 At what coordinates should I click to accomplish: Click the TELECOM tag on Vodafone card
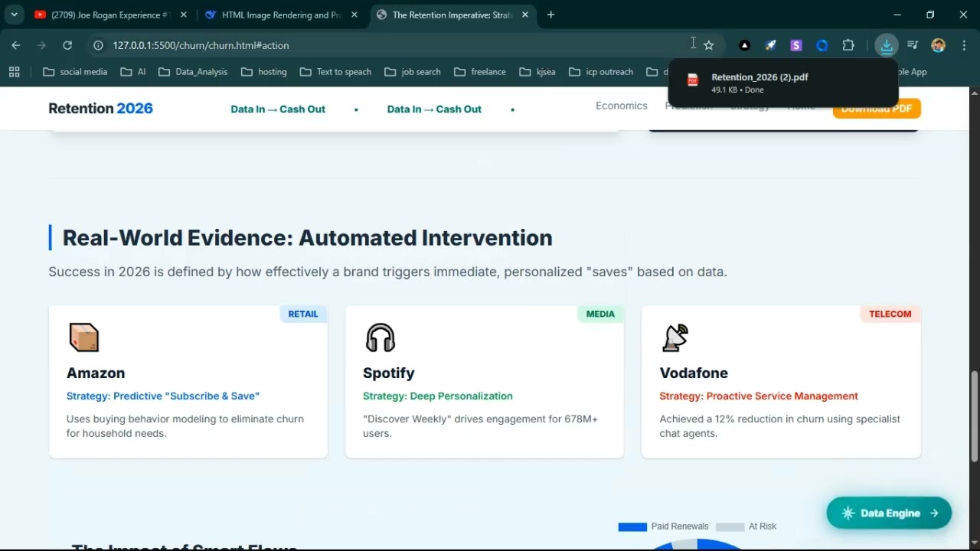point(890,314)
